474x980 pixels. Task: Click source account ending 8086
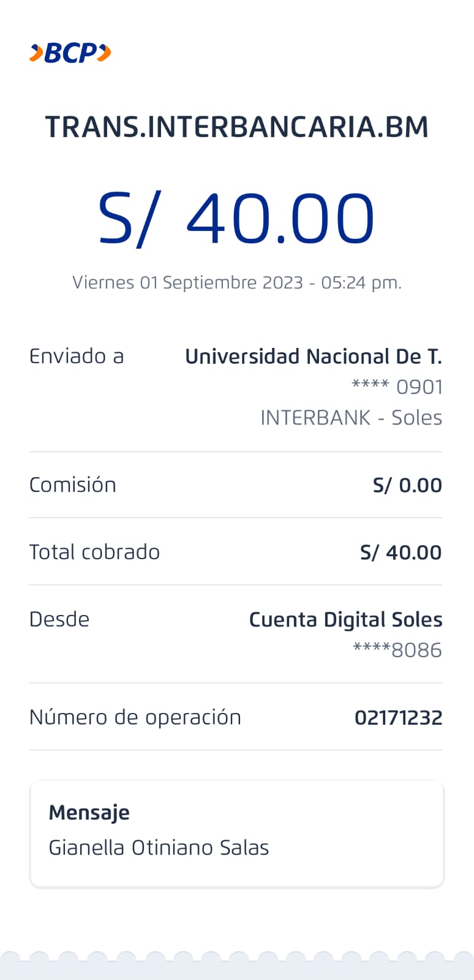(x=397, y=650)
